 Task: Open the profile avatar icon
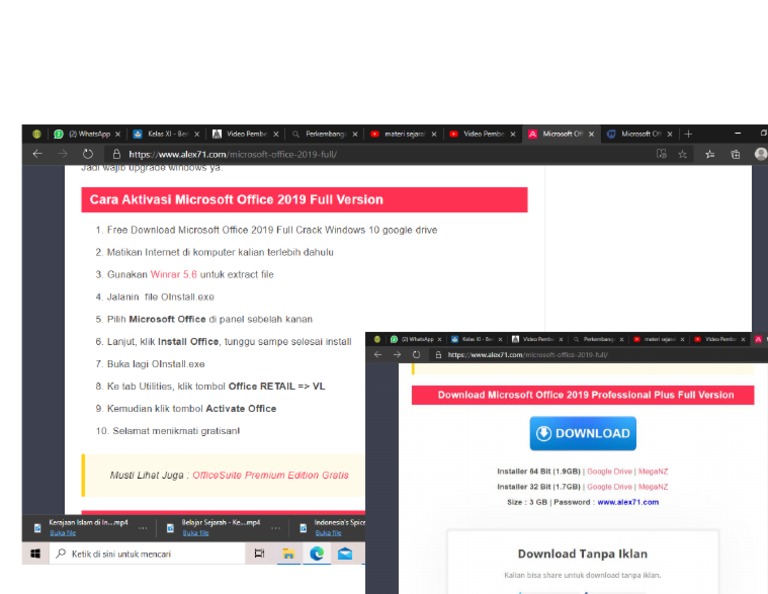point(761,154)
